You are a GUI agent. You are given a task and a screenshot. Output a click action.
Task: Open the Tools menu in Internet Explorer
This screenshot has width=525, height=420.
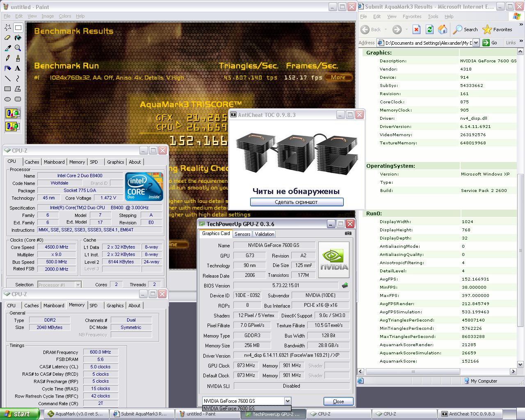pos(433,16)
